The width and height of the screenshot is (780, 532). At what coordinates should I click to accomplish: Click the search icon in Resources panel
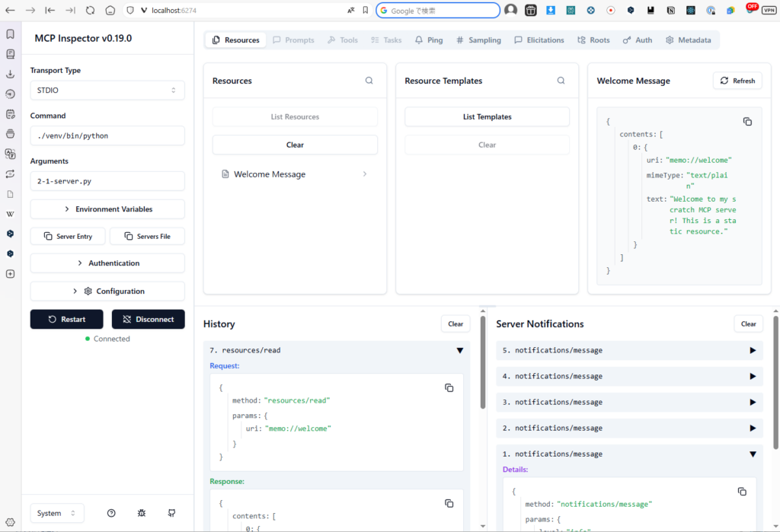pos(369,81)
